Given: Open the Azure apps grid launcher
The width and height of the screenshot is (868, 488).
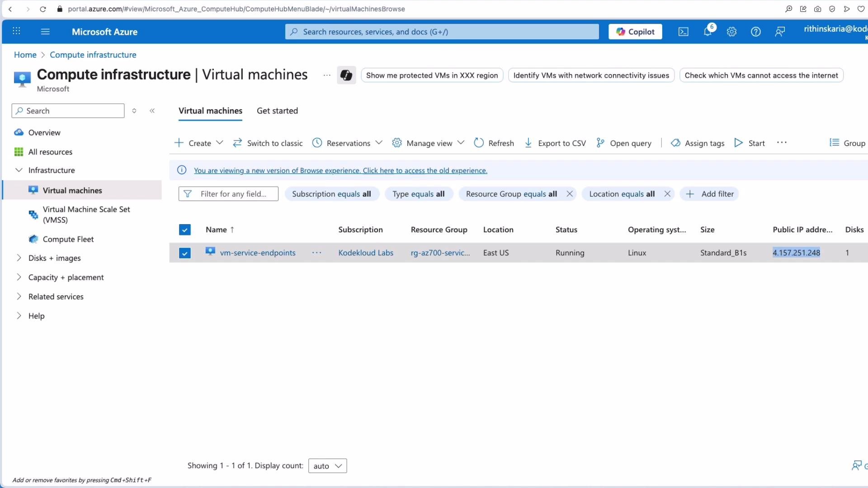Looking at the screenshot, I should [16, 31].
